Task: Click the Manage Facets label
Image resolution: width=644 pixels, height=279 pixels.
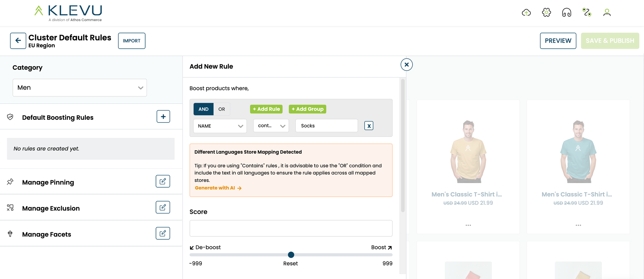Action: pos(47,234)
